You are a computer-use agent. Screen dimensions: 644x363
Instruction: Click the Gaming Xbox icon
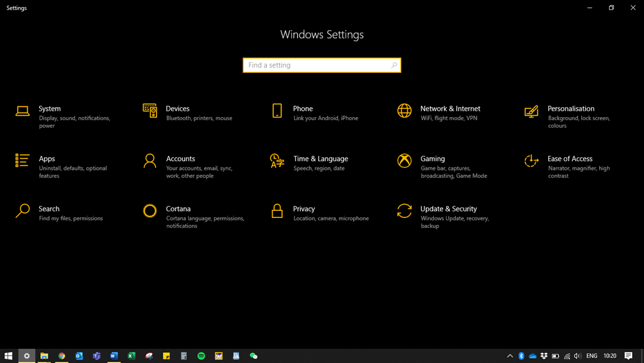coord(404,160)
